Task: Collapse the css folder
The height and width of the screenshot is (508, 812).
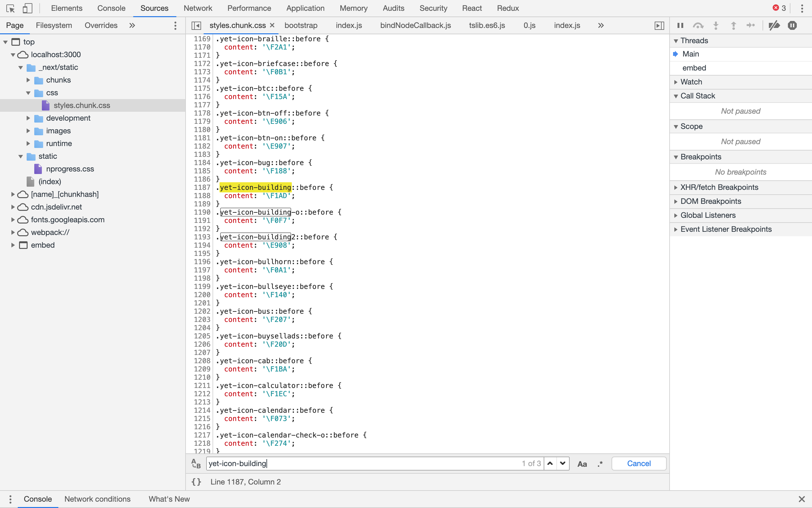Action: pyautogui.click(x=28, y=93)
